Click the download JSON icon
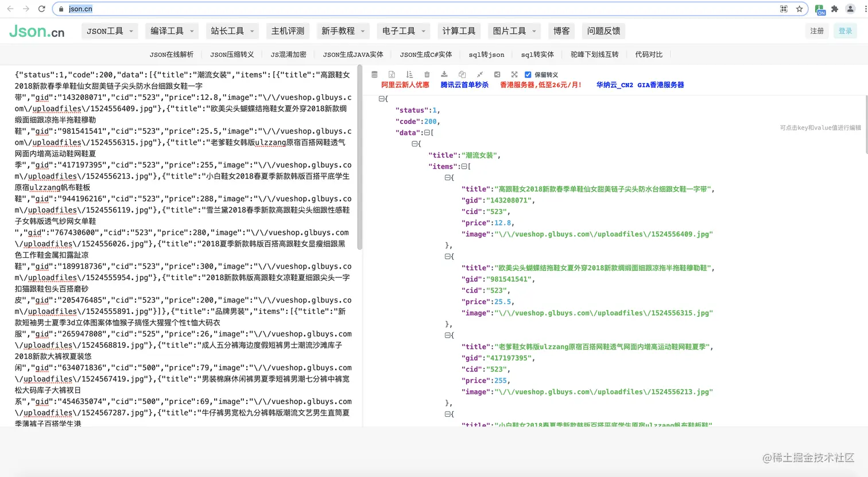The image size is (868, 477). pos(444,75)
